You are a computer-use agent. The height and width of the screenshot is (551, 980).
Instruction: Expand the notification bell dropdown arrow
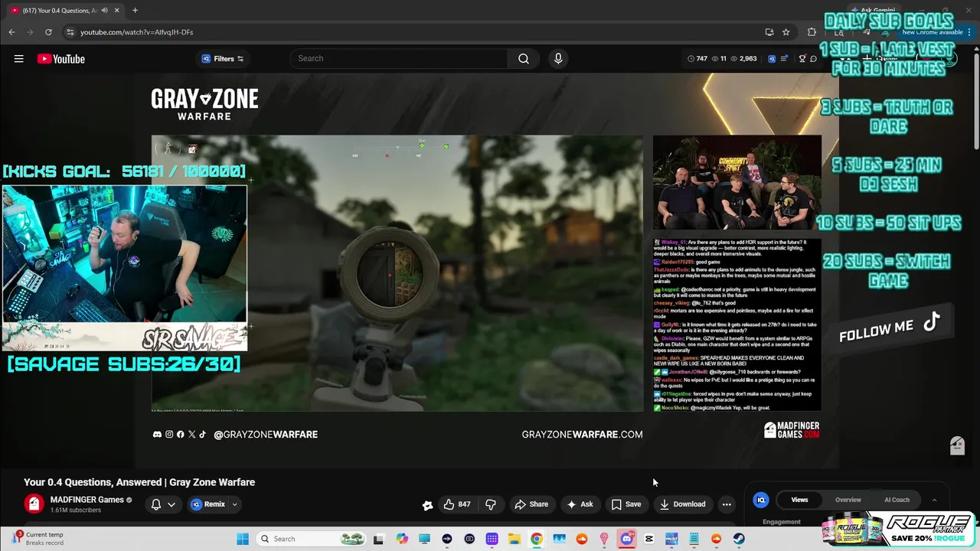[x=171, y=504]
